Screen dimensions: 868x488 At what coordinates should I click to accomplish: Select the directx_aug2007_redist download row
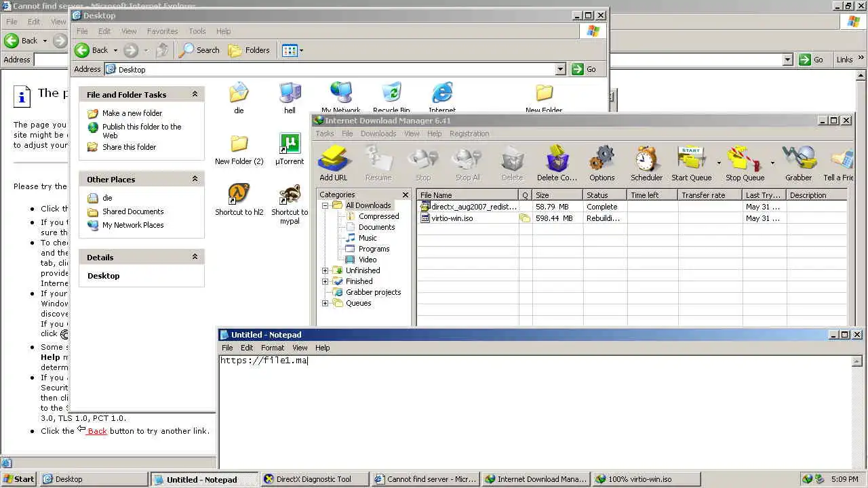coord(632,207)
